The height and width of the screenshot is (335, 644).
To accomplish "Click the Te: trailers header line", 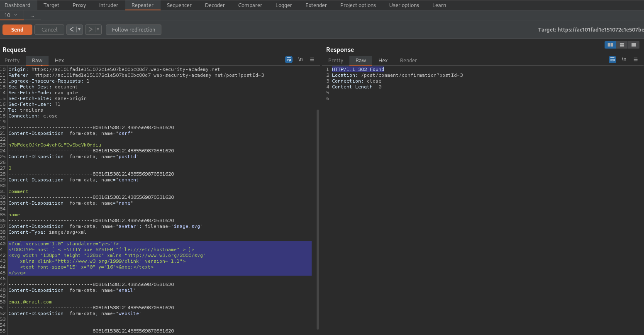I will (26, 110).
